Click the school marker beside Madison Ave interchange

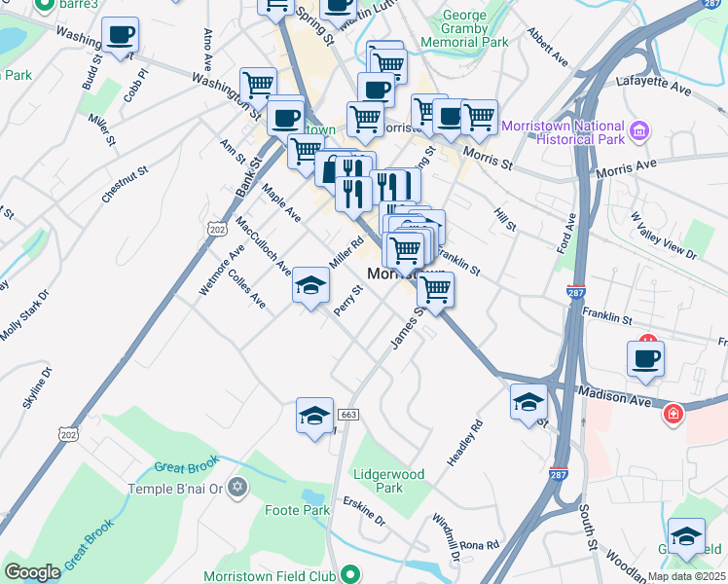[x=528, y=405]
